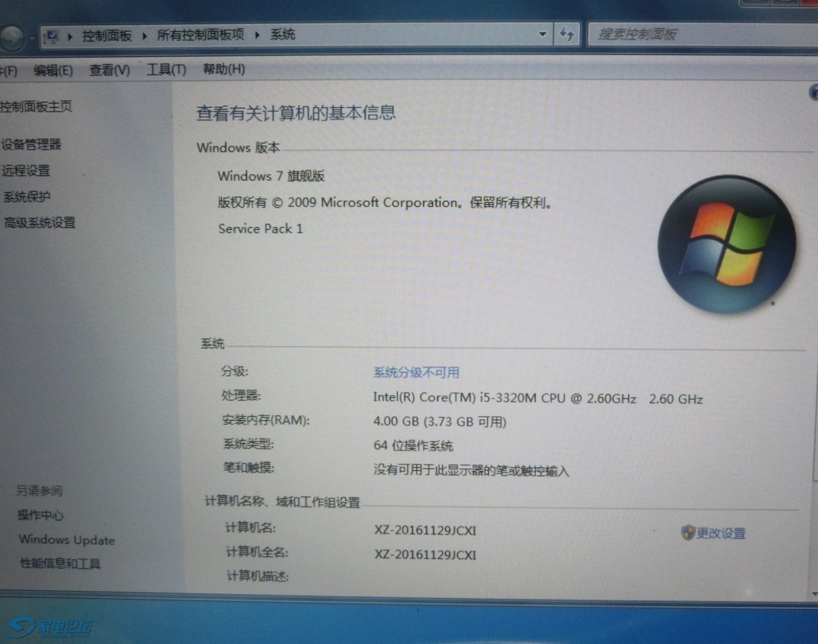This screenshot has width=818, height=644.
Task: Open the 编辑(E) menu
Action: [x=53, y=70]
